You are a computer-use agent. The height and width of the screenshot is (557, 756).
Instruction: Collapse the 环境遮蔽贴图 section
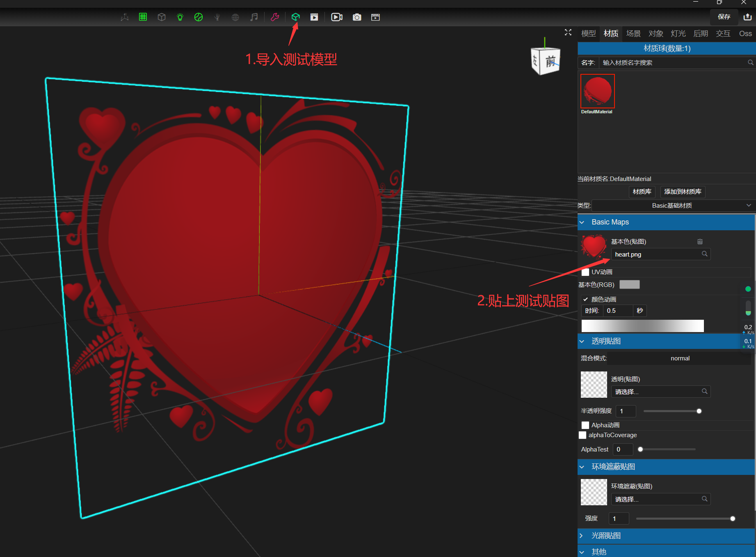coord(666,467)
